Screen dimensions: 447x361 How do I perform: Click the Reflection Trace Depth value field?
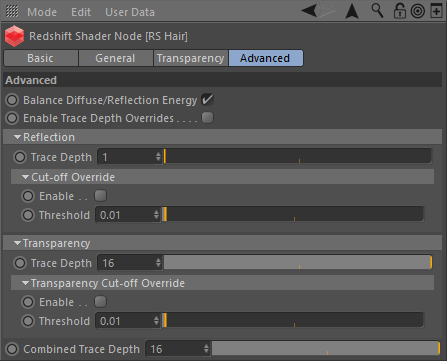click(130, 157)
